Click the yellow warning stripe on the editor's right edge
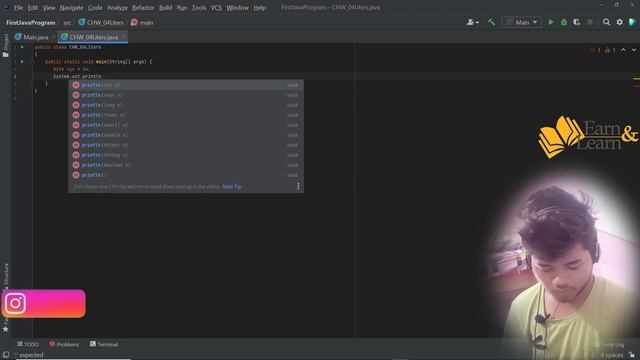This screenshot has height=360, width=640. 636,79
